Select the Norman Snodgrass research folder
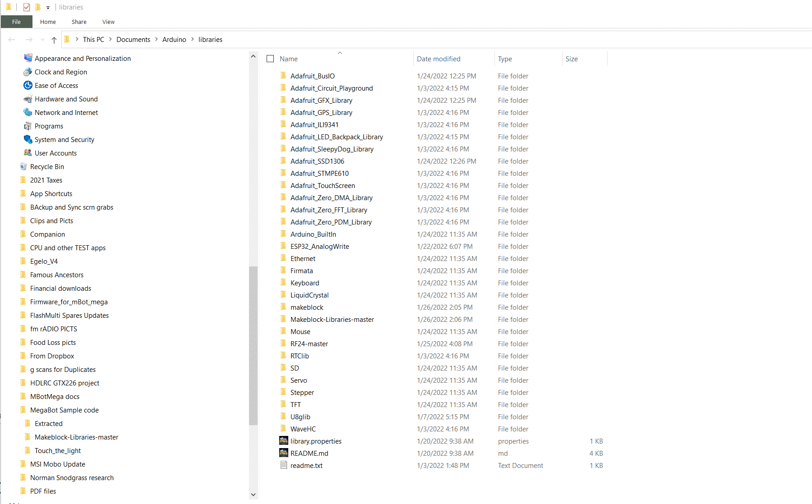Image resolution: width=812 pixels, height=504 pixels. click(x=72, y=478)
